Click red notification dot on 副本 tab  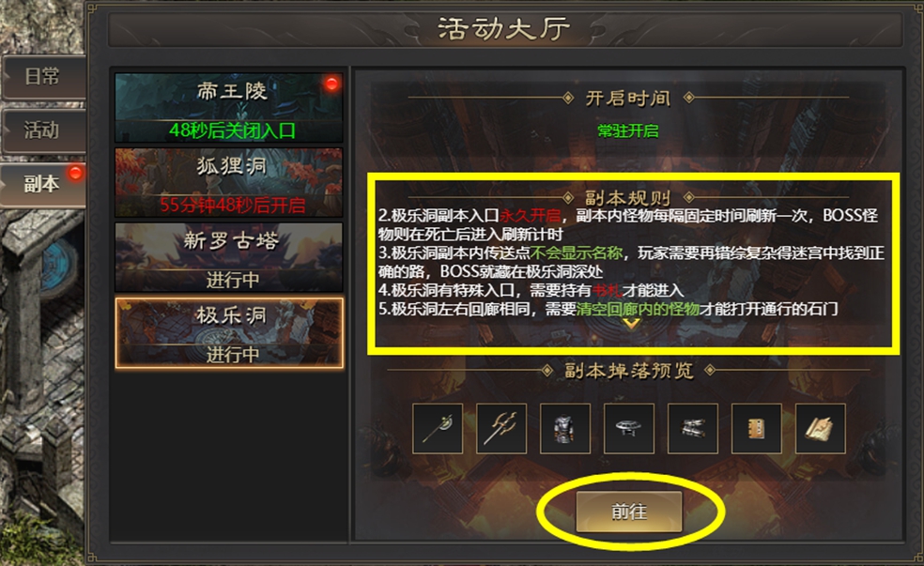[x=75, y=173]
